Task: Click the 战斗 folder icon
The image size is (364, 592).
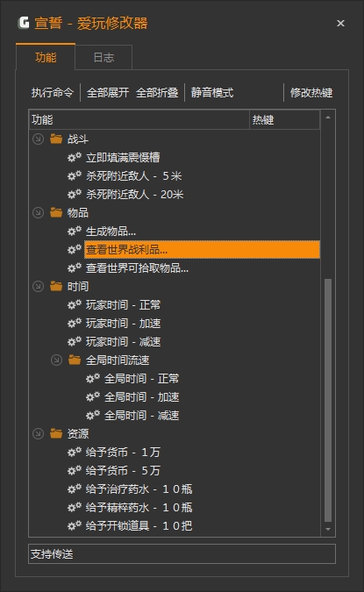Action: [x=56, y=139]
